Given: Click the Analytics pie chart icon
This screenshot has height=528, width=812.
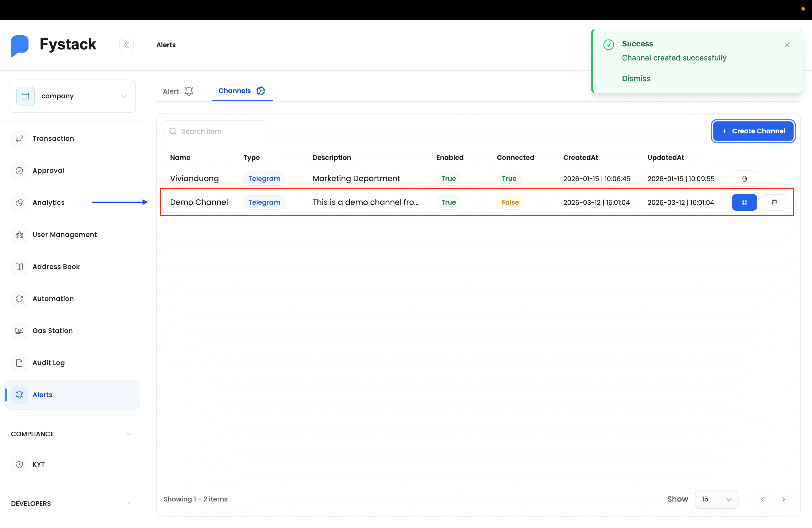Looking at the screenshot, I should pyautogui.click(x=19, y=202).
